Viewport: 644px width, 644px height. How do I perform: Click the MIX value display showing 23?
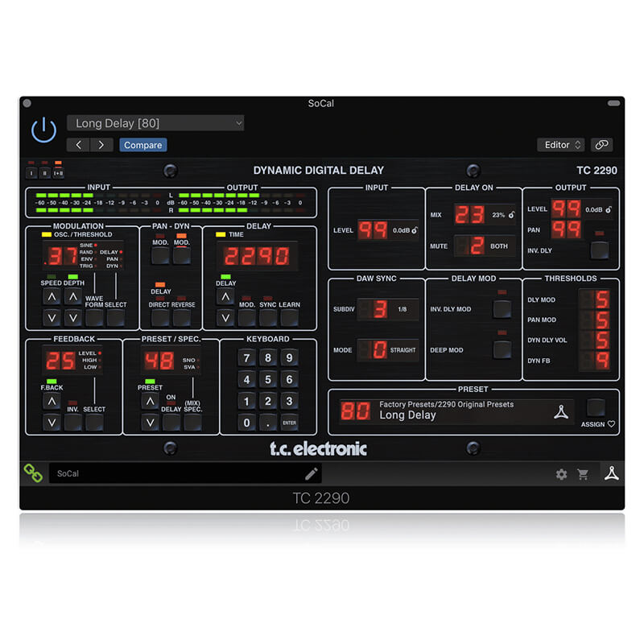coord(470,214)
